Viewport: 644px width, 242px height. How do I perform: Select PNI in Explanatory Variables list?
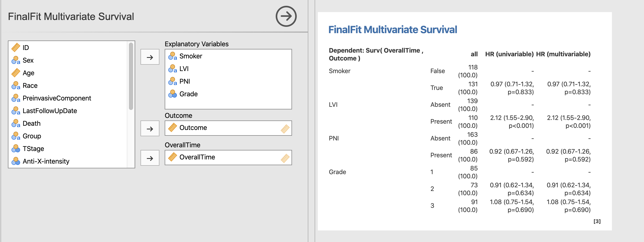pos(228,81)
